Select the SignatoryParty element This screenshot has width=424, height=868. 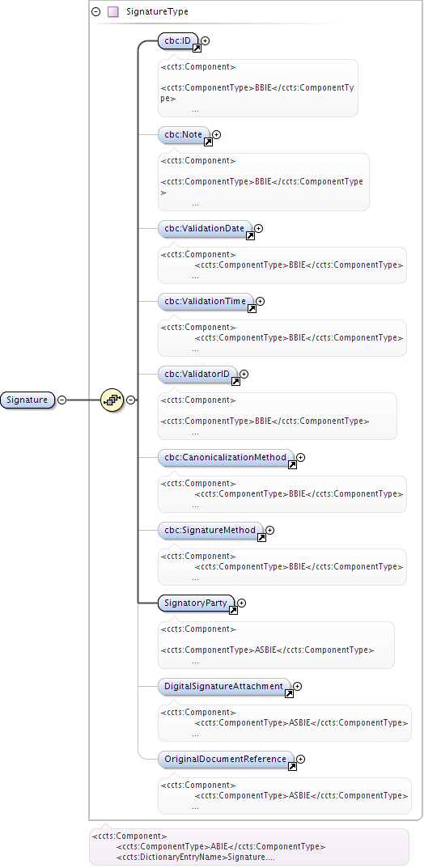pos(196,603)
